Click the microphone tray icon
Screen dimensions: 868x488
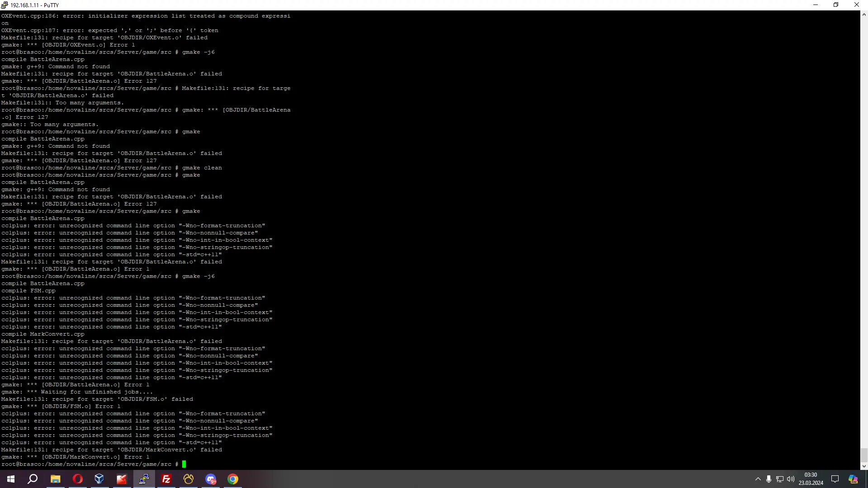pos(769,479)
